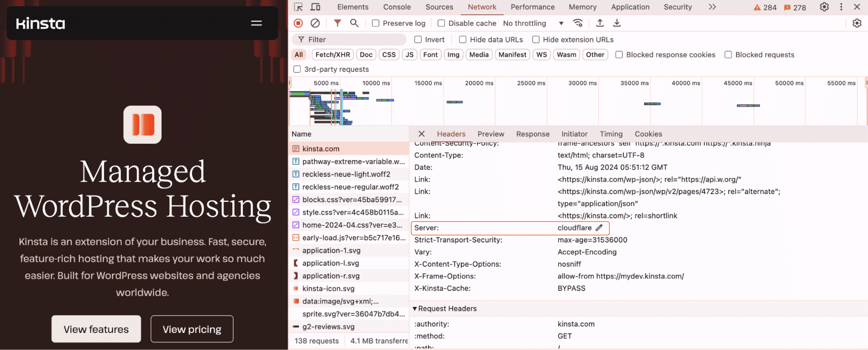Open the Sources tab
Viewport: 868px width, 350px height.
pos(439,7)
